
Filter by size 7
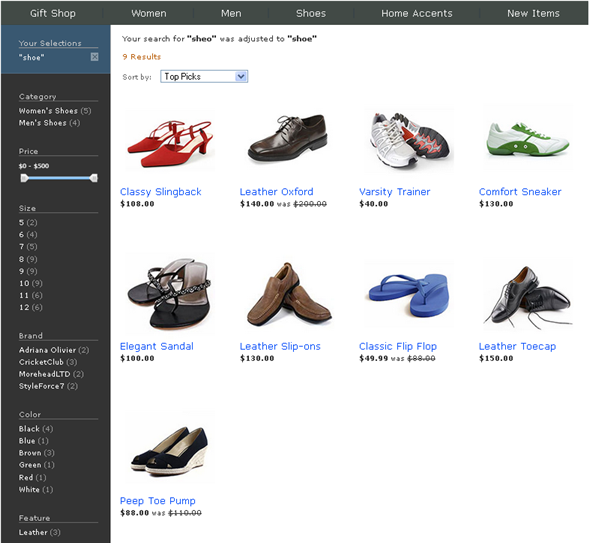click(x=28, y=247)
